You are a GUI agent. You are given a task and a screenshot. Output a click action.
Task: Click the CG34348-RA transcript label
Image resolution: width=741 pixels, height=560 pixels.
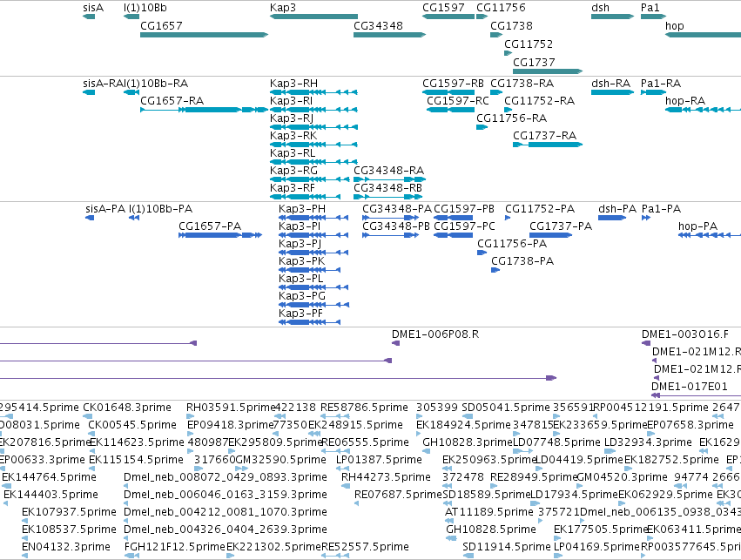point(388,170)
